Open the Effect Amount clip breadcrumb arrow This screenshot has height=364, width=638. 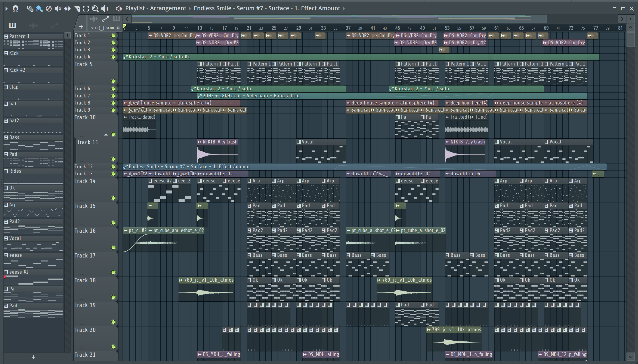click(344, 8)
